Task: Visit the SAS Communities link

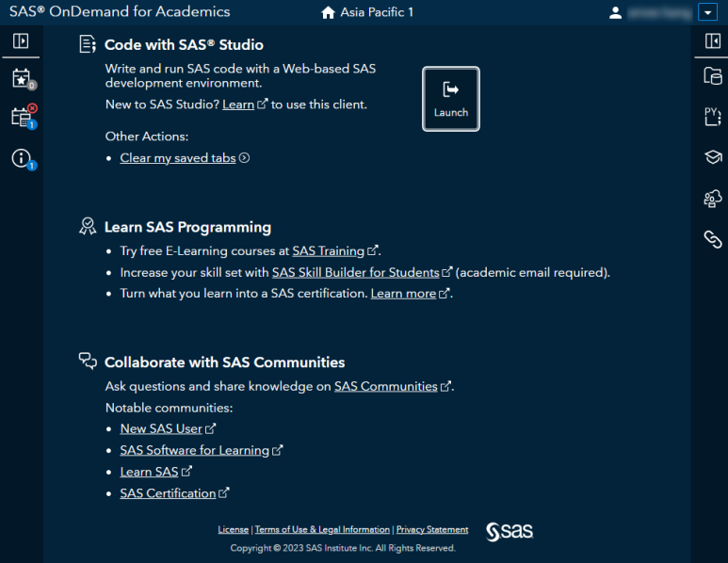Action: pos(385,386)
